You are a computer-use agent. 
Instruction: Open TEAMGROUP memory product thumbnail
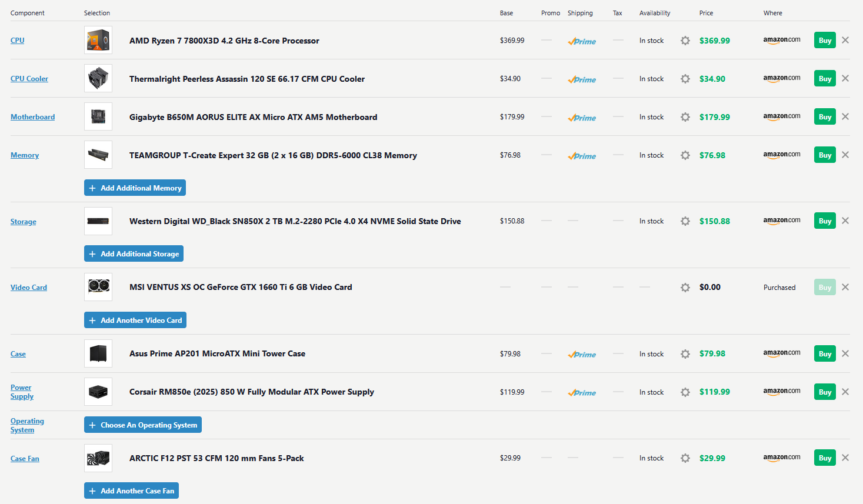pyautogui.click(x=98, y=155)
